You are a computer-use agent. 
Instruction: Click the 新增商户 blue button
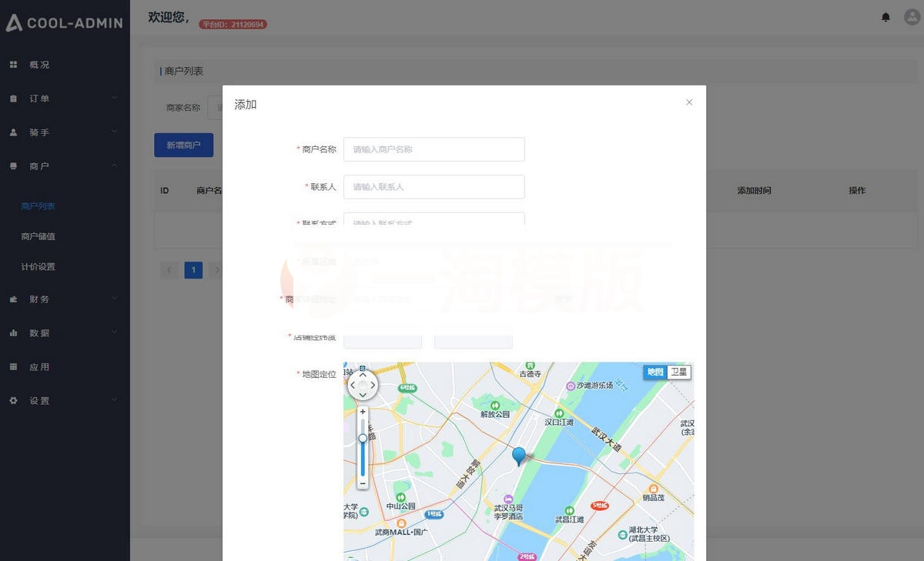coord(183,145)
